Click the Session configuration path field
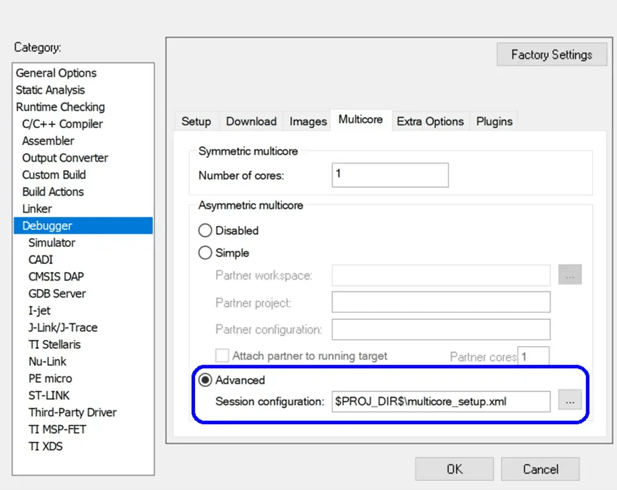This screenshot has width=617, height=490. (441, 401)
